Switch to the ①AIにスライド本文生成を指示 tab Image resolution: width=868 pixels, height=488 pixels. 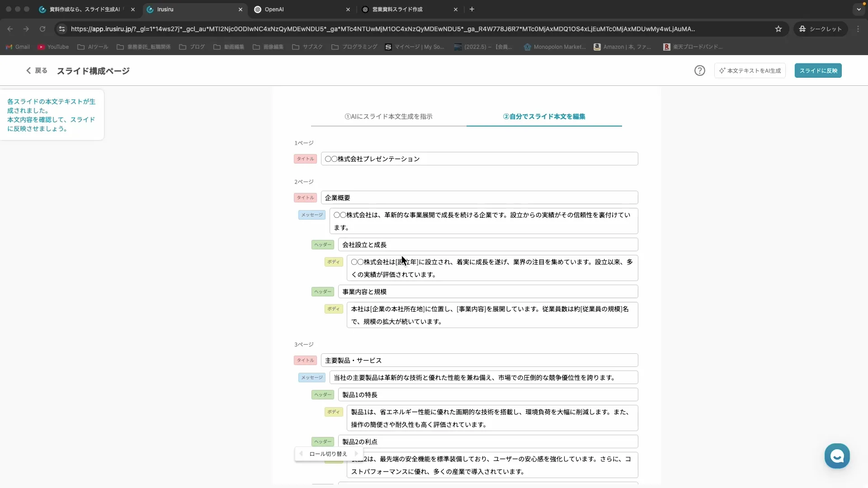tap(388, 117)
